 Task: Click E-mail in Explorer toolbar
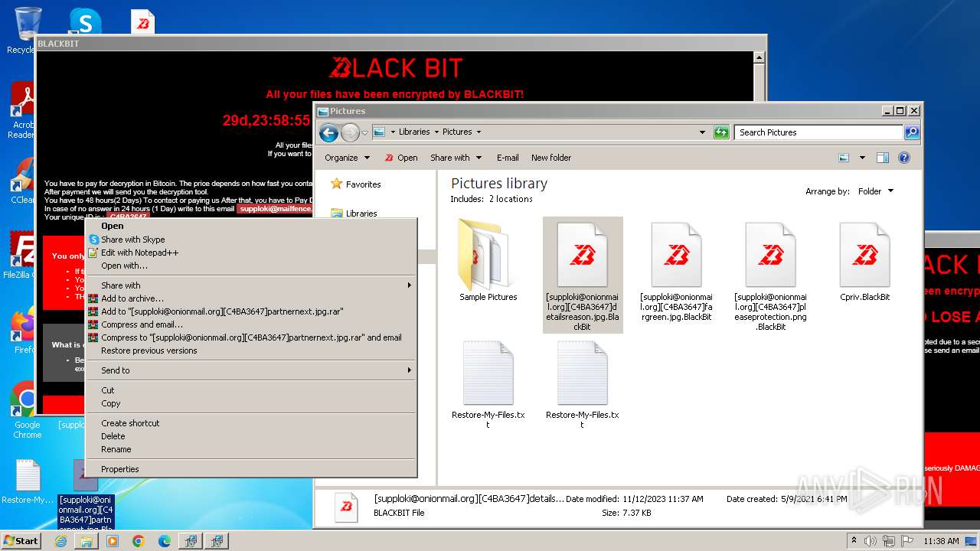point(508,158)
